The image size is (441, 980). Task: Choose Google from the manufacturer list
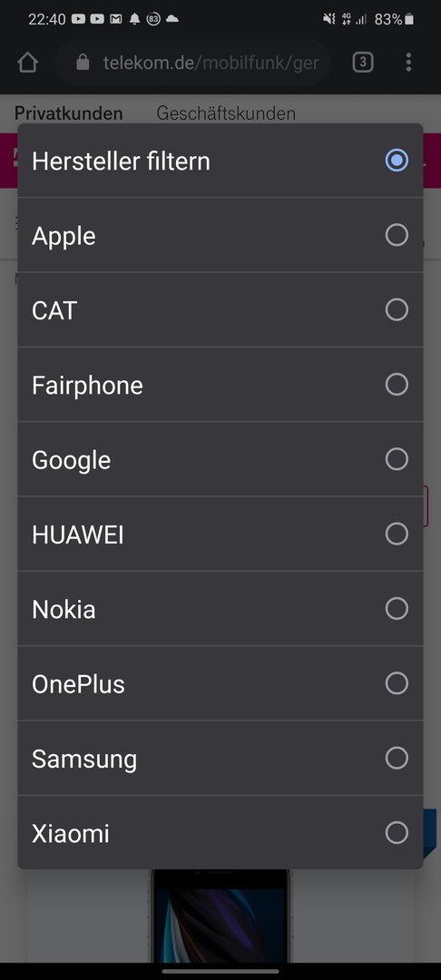[x=220, y=459]
